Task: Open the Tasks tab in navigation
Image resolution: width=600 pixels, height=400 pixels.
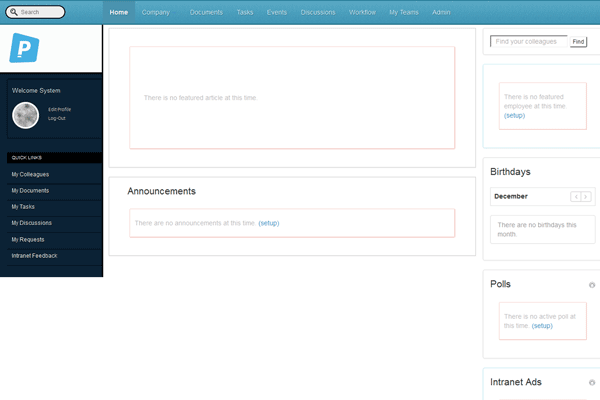Action: [245, 12]
